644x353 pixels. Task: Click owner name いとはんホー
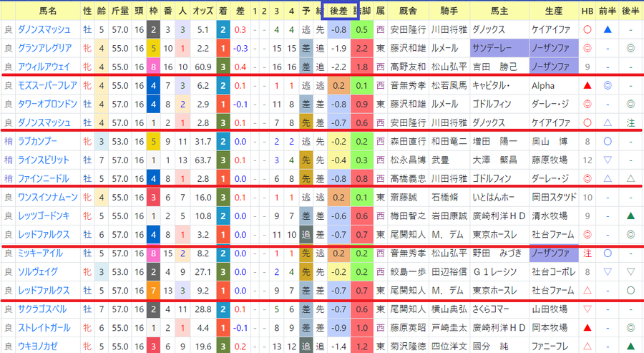[x=493, y=197]
